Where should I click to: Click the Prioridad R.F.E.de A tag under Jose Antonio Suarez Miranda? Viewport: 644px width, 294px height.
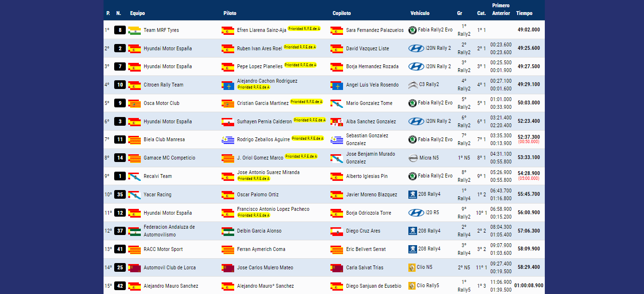(254, 178)
